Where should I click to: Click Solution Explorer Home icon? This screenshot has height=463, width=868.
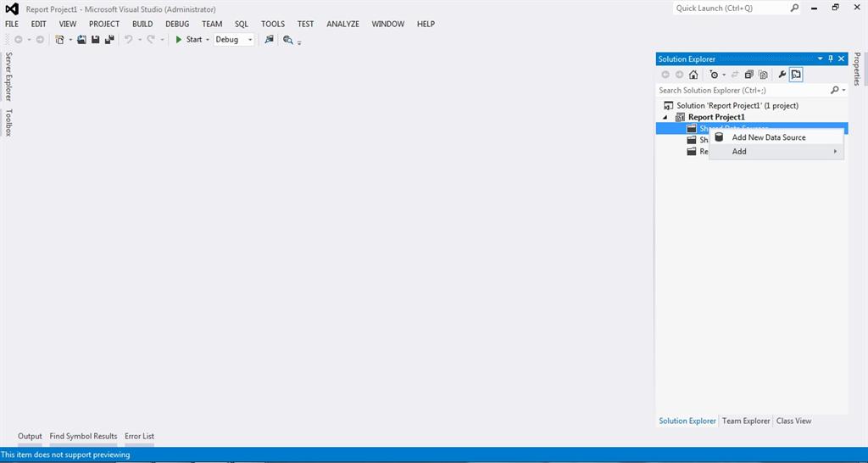tap(693, 75)
